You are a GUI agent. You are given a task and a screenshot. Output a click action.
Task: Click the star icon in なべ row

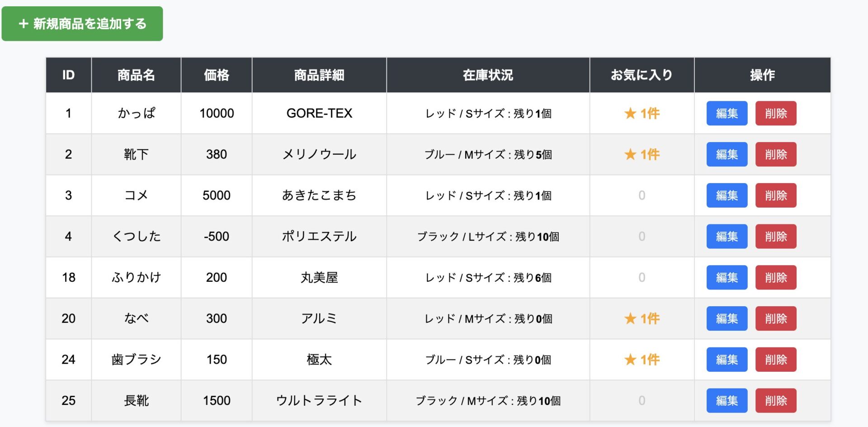click(630, 318)
